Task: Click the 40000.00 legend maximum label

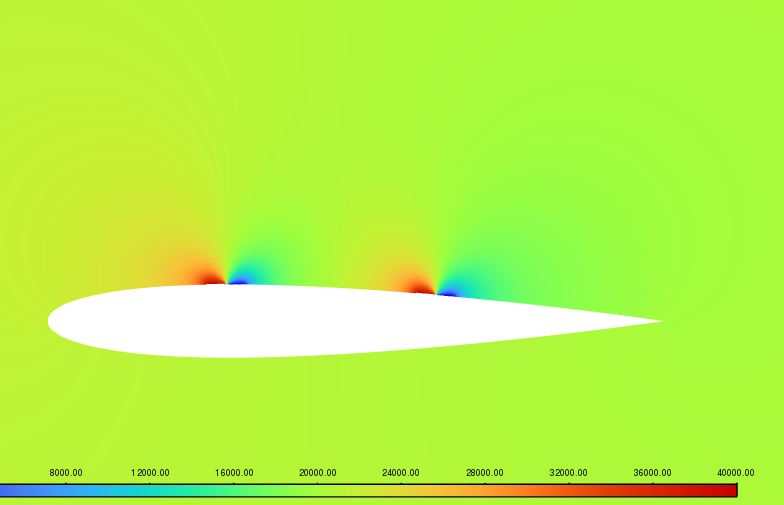Action: (735, 473)
